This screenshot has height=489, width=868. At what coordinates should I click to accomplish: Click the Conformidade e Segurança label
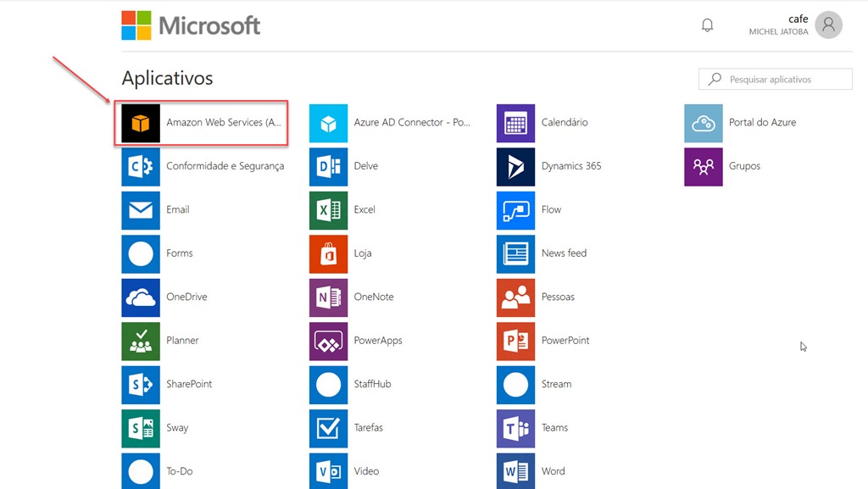[225, 166]
